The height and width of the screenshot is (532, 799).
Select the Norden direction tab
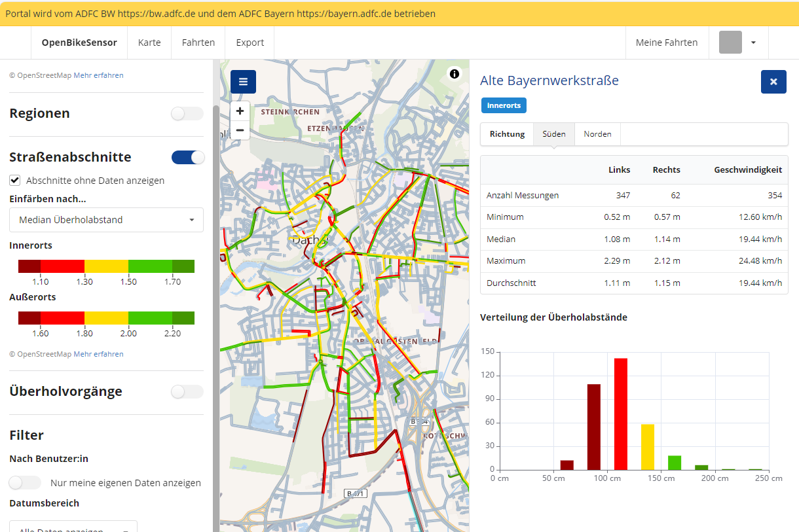coord(597,133)
